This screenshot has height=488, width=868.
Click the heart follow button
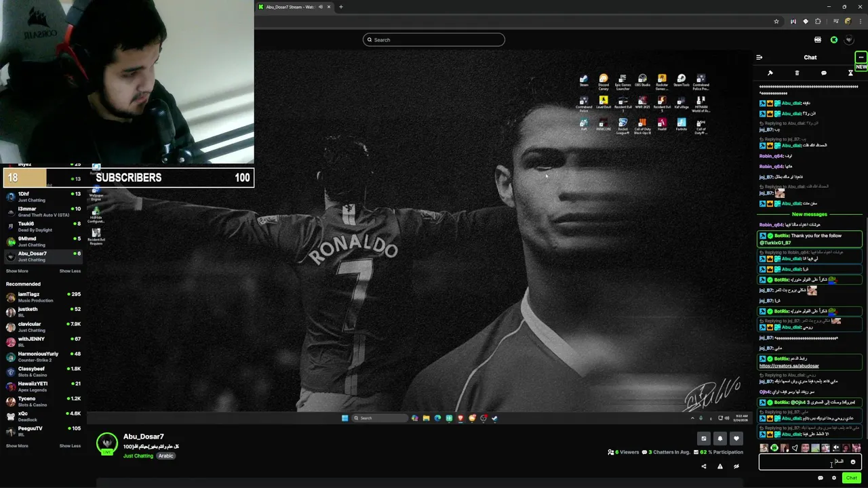click(736, 439)
